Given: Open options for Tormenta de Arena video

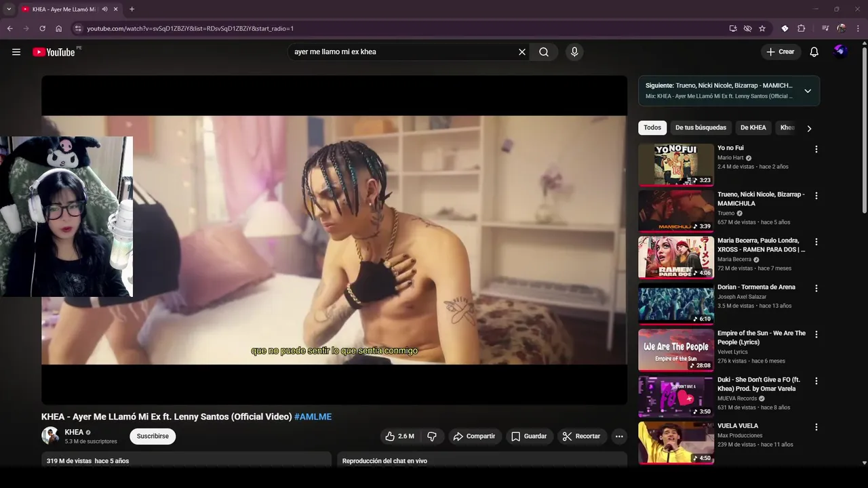Looking at the screenshot, I should point(816,288).
